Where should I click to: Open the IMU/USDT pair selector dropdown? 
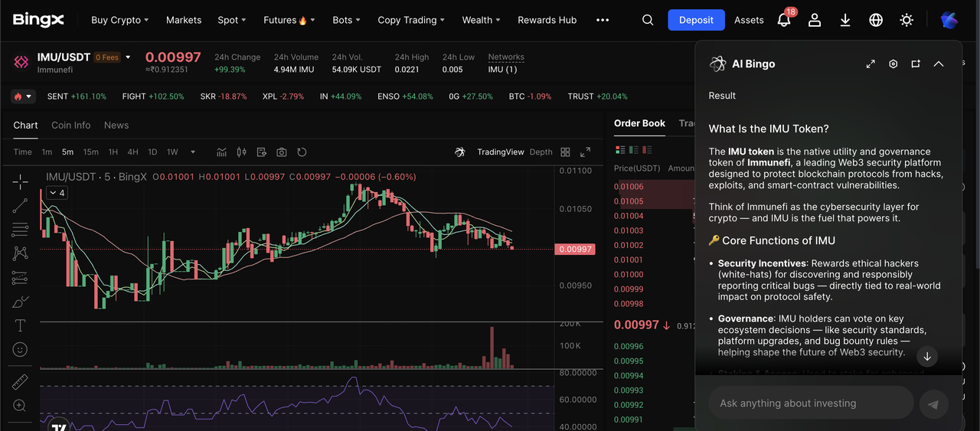click(x=128, y=57)
